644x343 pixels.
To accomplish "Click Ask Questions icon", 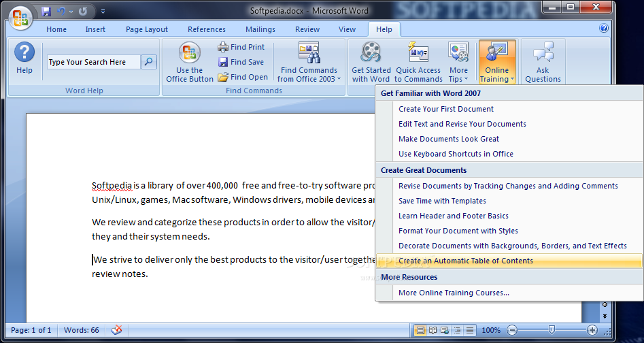I will point(543,62).
